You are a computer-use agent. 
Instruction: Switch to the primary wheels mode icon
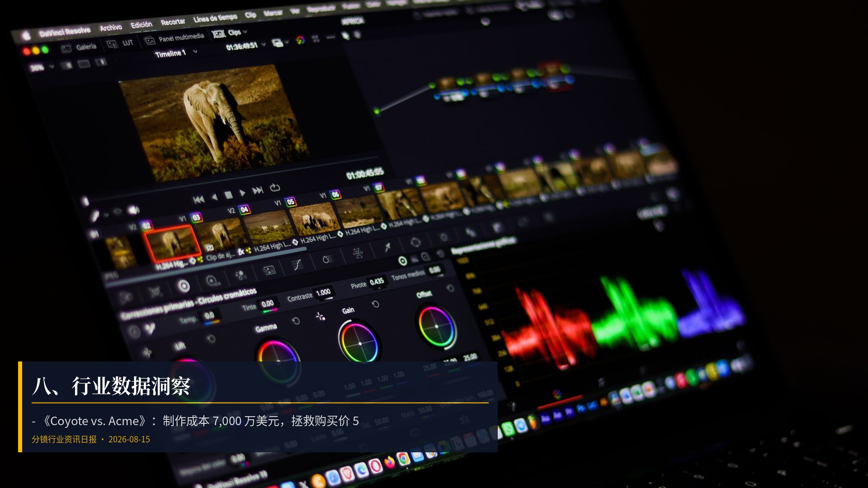(402, 261)
